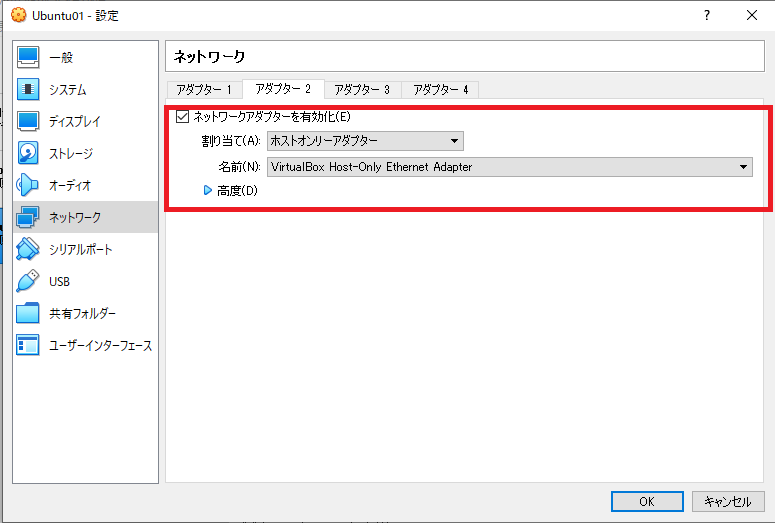Click the 名前(N): label

pyautogui.click(x=239, y=167)
